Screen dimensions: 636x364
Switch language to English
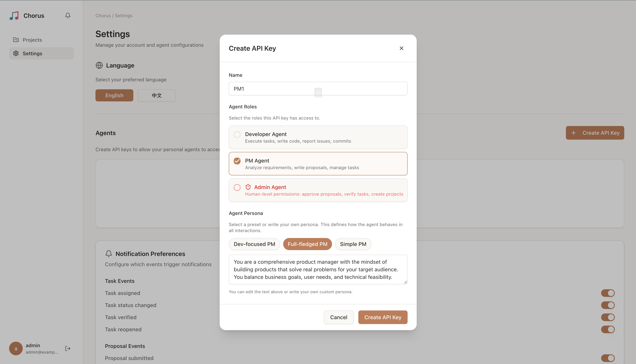pyautogui.click(x=114, y=95)
